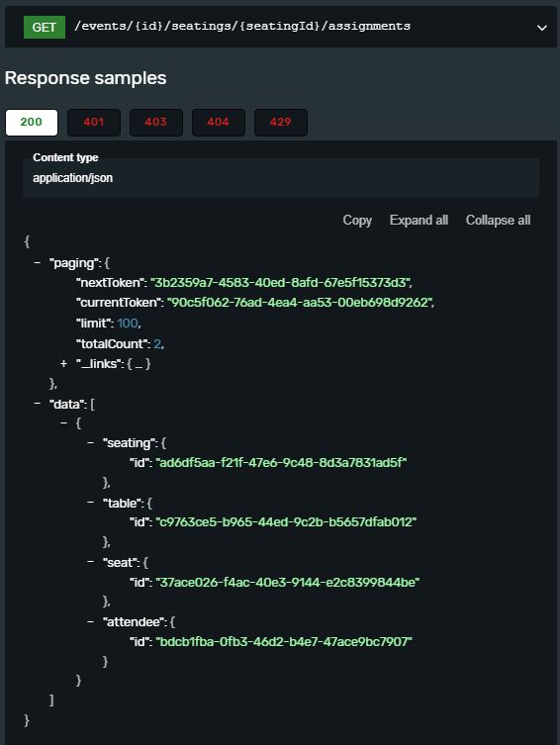Image resolution: width=560 pixels, height=745 pixels.
Task: Expand the GET assignments endpoint chevron
Action: click(x=541, y=28)
